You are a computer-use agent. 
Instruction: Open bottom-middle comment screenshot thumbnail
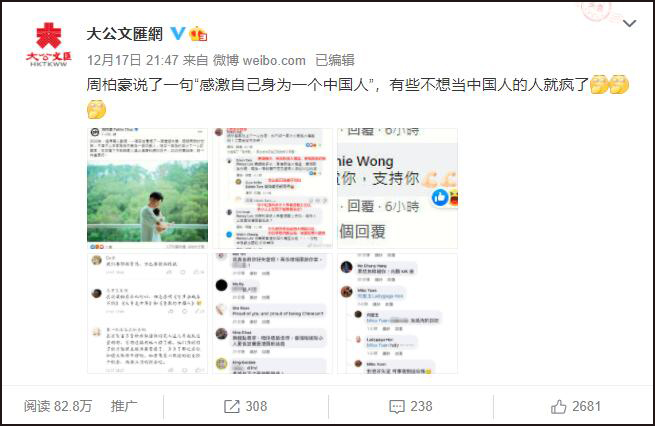click(272, 313)
